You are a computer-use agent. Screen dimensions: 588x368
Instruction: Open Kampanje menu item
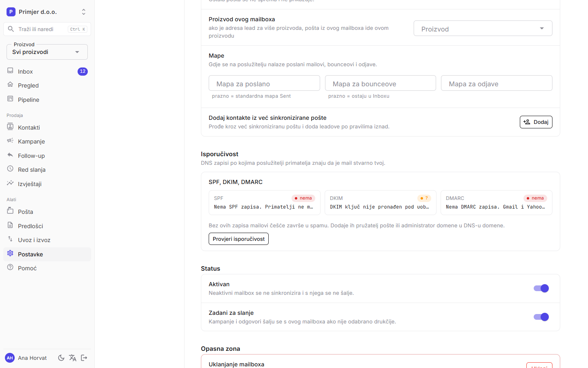point(47,141)
